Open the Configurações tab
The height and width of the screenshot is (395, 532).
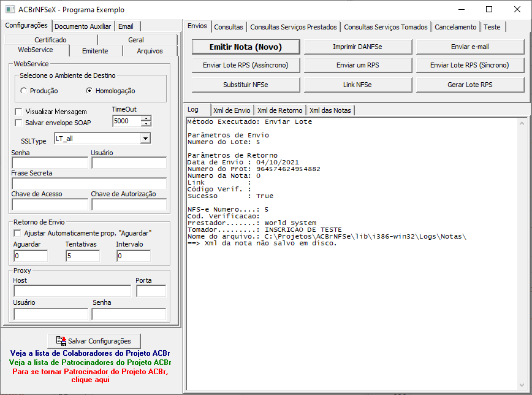point(26,26)
